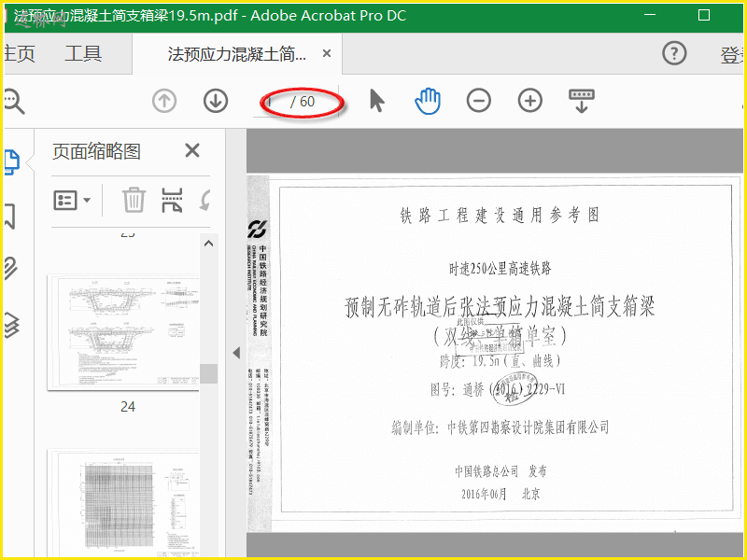Click the rotate pages icon
Viewport: 747px width, 560px height.
(x=205, y=200)
